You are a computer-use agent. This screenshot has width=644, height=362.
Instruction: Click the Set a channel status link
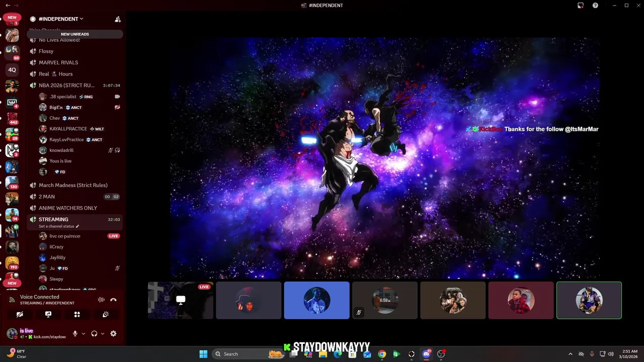coord(59,226)
